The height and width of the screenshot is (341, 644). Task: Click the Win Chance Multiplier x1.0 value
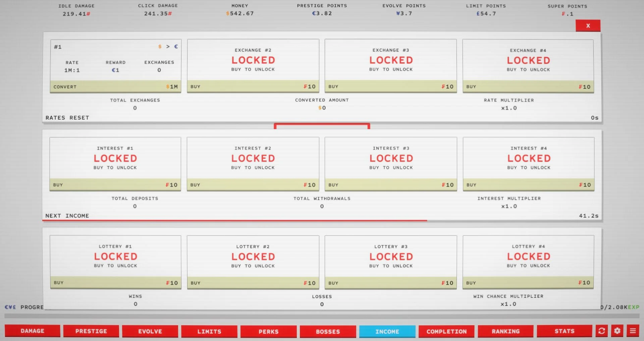tap(508, 304)
